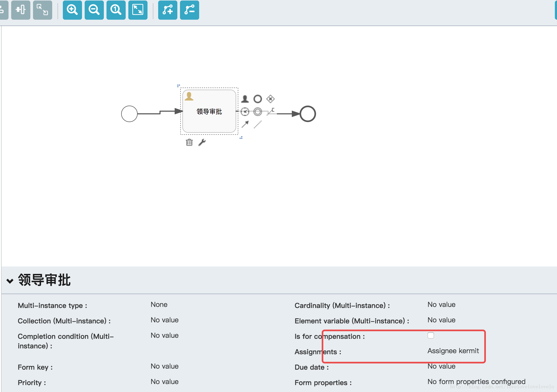Edit Multi-instance type value None

159,305
